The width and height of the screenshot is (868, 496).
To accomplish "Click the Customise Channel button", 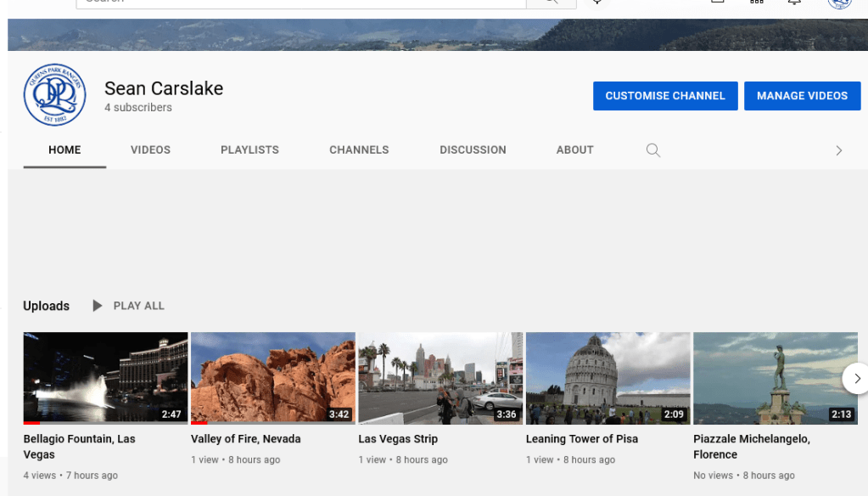I will pyautogui.click(x=664, y=96).
